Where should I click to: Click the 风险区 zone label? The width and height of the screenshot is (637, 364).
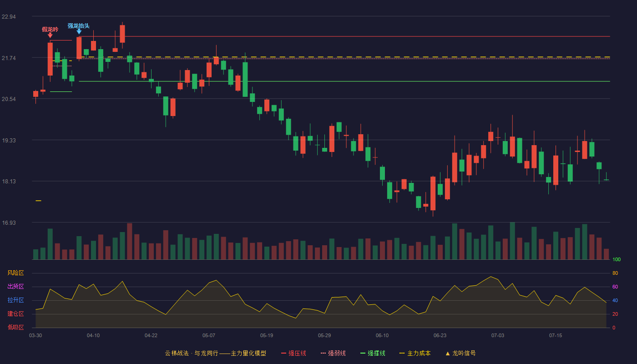coord(16,273)
